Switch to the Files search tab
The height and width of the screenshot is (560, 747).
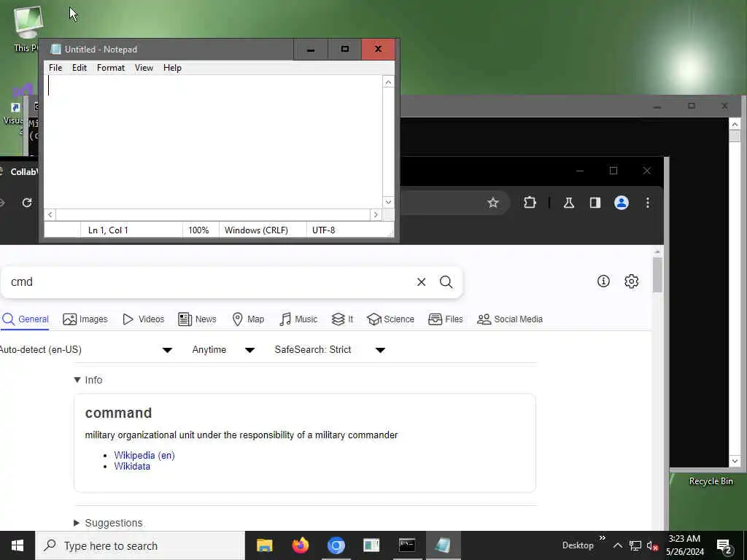pos(446,319)
